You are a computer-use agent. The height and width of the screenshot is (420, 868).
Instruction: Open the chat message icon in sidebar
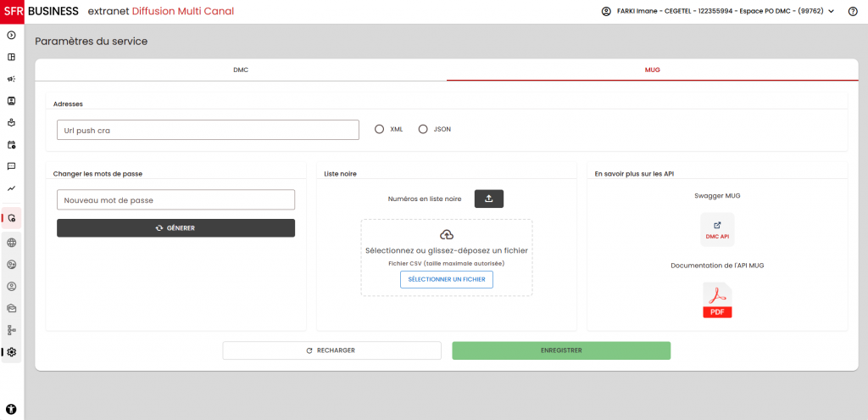[x=12, y=166]
